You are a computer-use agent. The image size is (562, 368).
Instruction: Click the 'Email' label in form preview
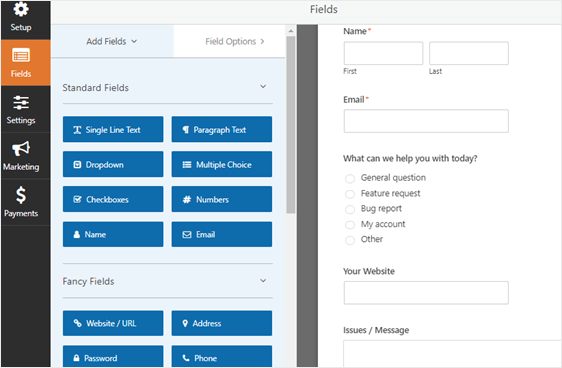pyautogui.click(x=354, y=100)
